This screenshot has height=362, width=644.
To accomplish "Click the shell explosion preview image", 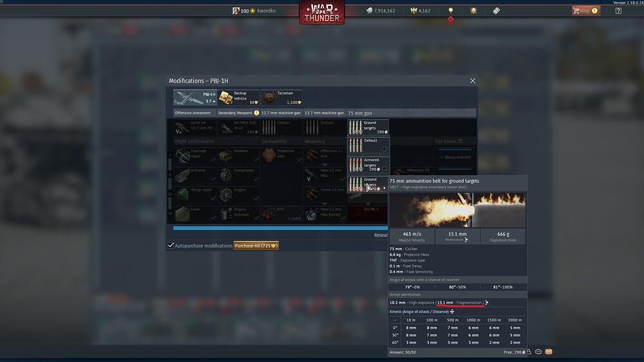I will click(457, 210).
